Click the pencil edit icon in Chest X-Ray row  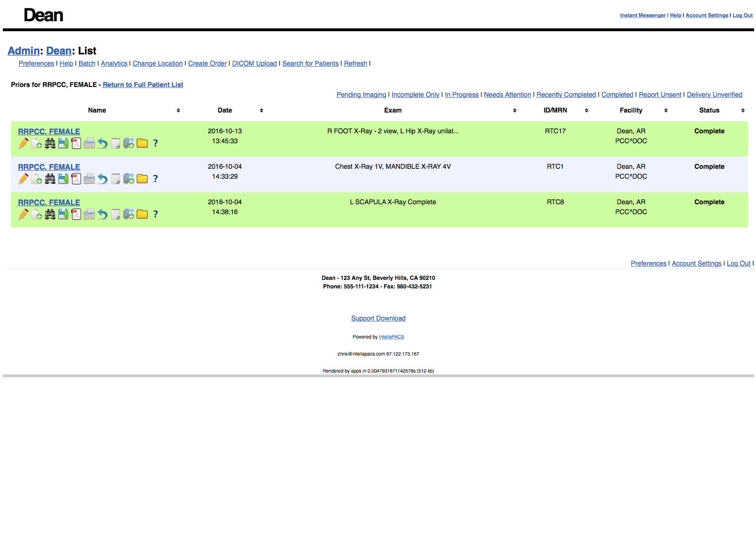[23, 179]
